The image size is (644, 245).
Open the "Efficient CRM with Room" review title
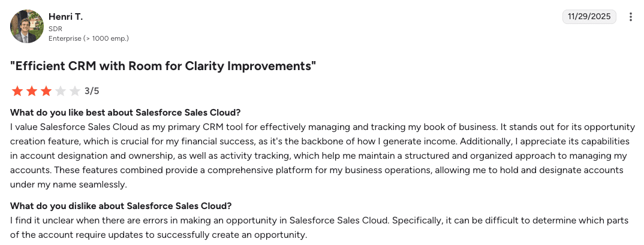163,66
